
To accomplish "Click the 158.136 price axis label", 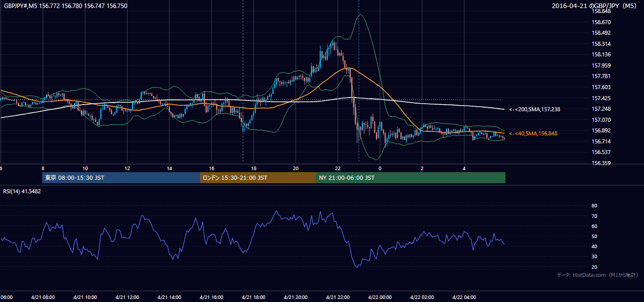I will pyautogui.click(x=602, y=54).
